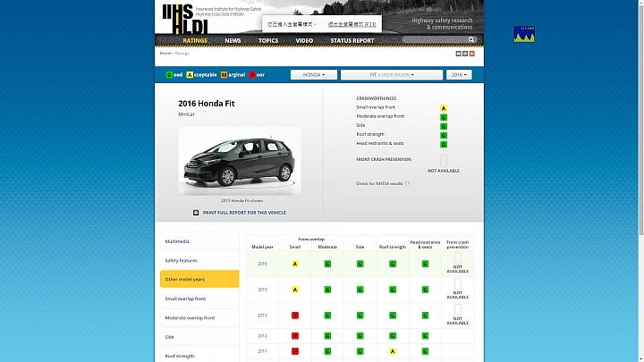Click the first gray share icon beside the orange one
This screenshot has width=644, height=362.
[x=458, y=54]
